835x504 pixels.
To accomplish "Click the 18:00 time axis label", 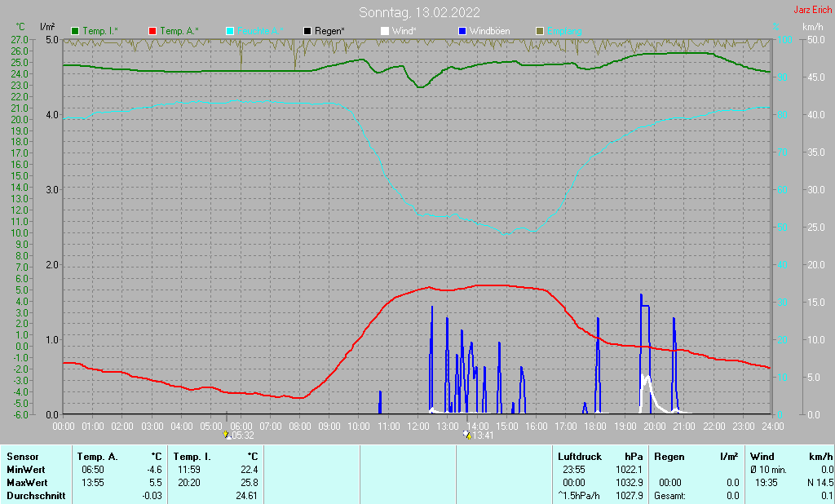I will [x=595, y=427].
